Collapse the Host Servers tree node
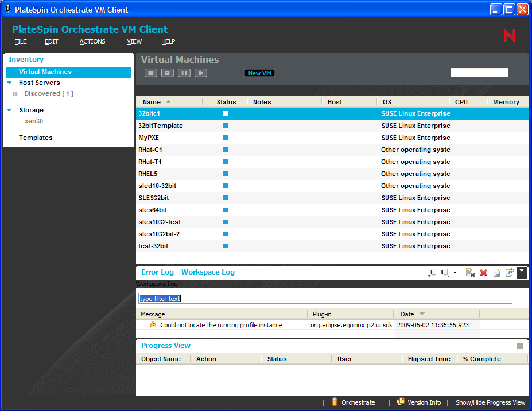The image size is (532, 411). [x=10, y=83]
